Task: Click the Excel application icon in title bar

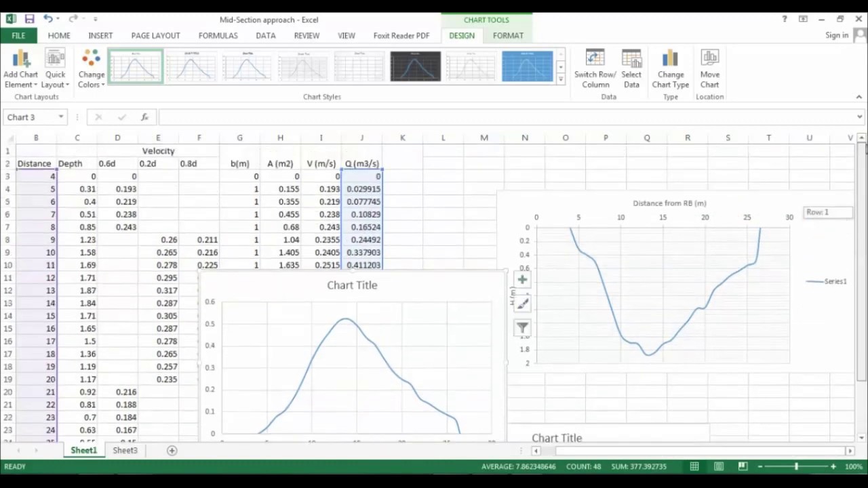Action: point(11,19)
